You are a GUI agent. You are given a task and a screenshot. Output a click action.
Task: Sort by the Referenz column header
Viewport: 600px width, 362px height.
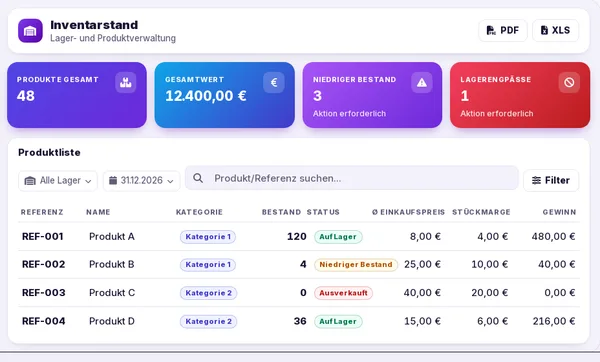(42, 212)
